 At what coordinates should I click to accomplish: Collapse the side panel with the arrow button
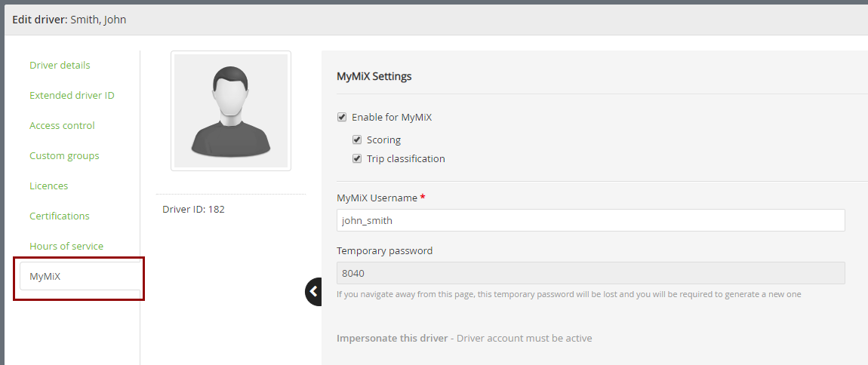click(313, 291)
